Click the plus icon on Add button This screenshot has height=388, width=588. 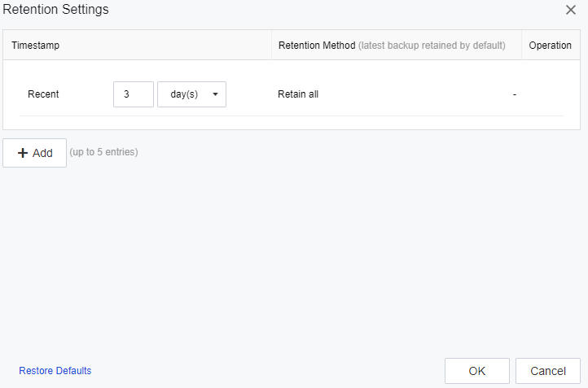coord(23,153)
